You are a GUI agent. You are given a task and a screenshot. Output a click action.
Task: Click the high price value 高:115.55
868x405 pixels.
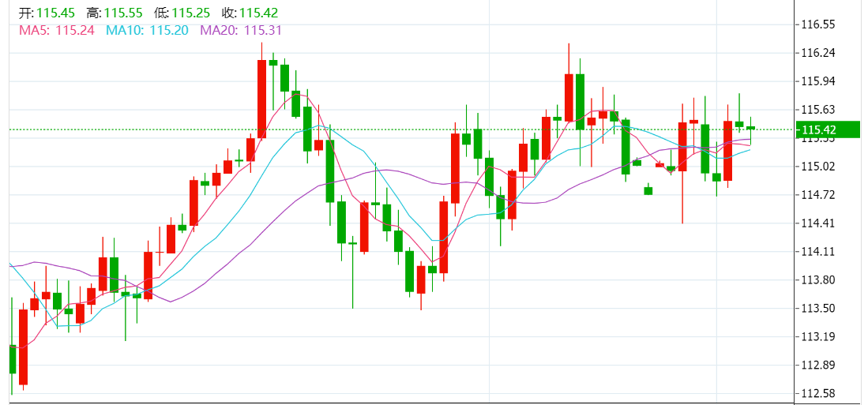pyautogui.click(x=115, y=13)
